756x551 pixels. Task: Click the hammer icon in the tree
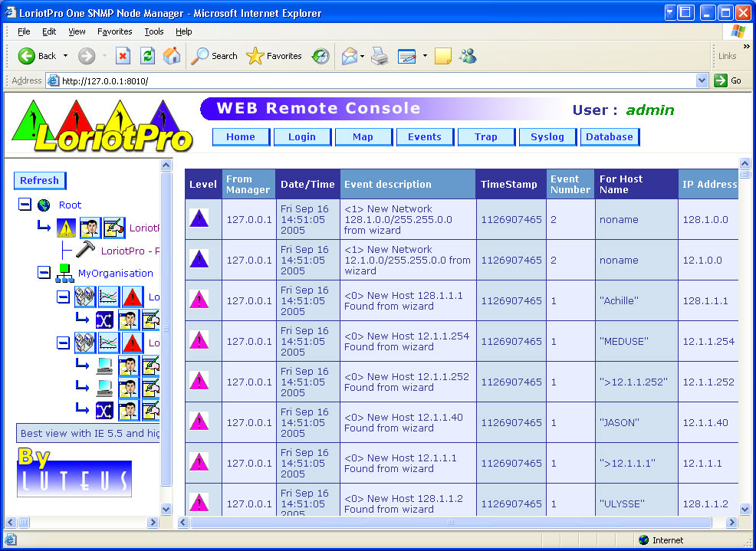[86, 250]
